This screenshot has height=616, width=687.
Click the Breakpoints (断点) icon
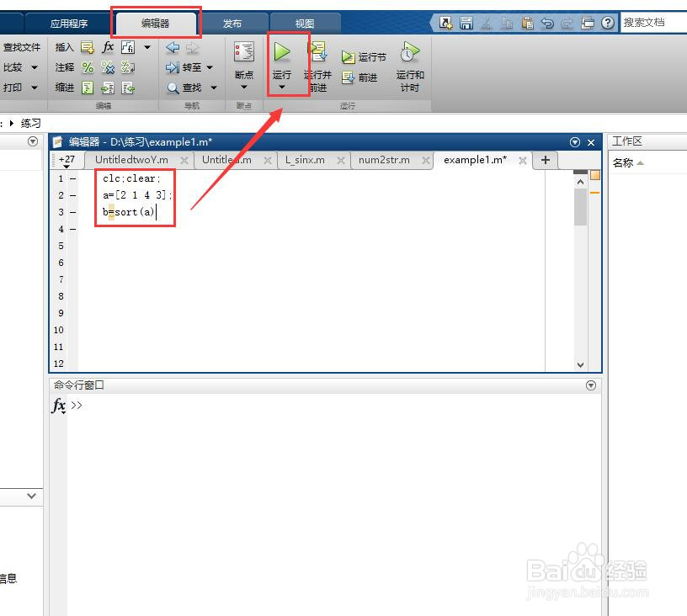[244, 51]
